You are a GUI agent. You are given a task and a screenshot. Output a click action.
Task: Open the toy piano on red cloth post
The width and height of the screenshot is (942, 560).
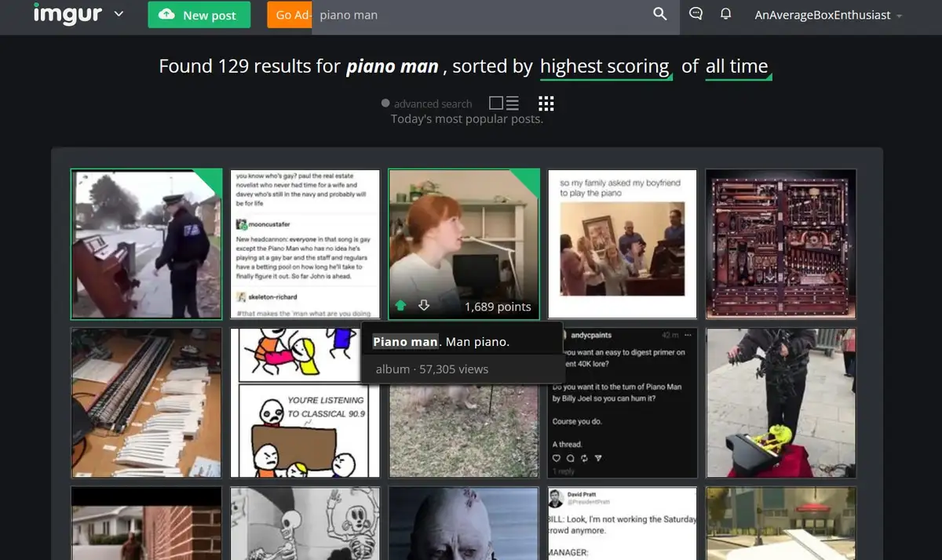781,403
